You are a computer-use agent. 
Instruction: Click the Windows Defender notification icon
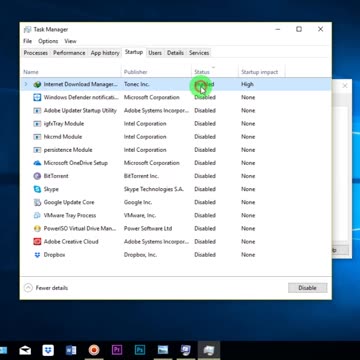click(37, 98)
